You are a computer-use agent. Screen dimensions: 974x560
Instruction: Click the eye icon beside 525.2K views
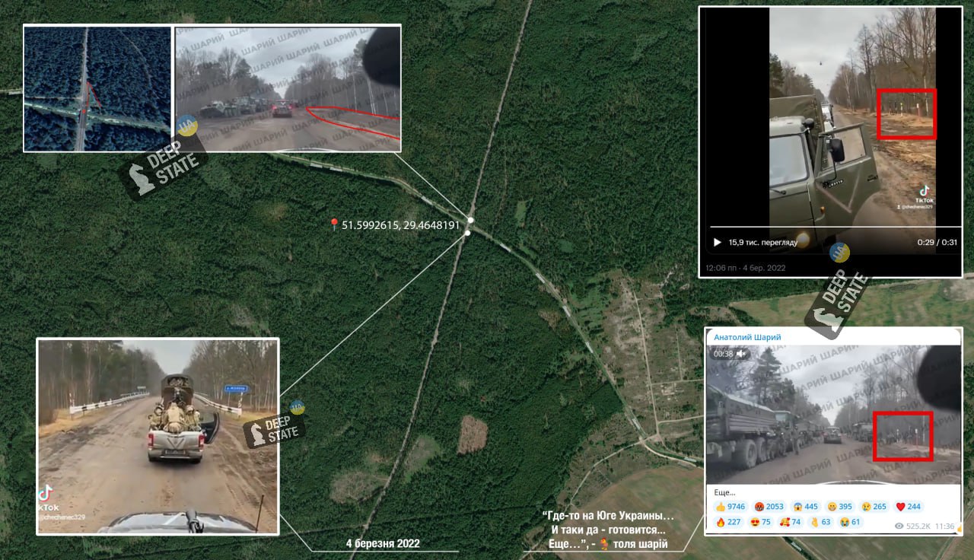(899, 526)
